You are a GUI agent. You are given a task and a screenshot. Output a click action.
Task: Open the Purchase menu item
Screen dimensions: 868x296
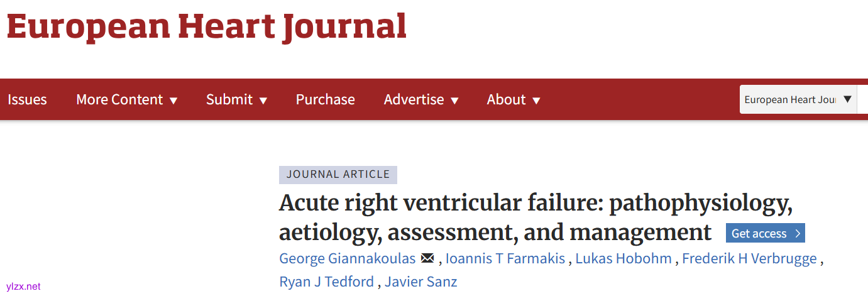click(x=325, y=99)
